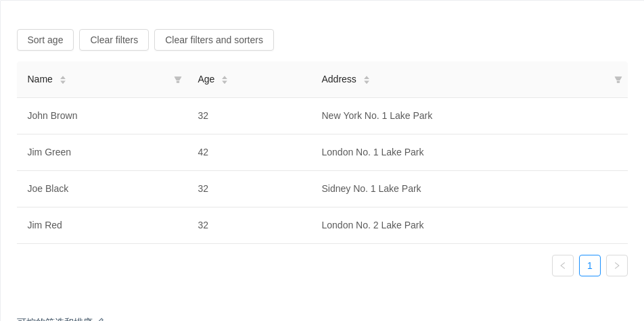The width and height of the screenshot is (644, 321).
Task: Open the Name column filter icon
Action: tap(178, 80)
